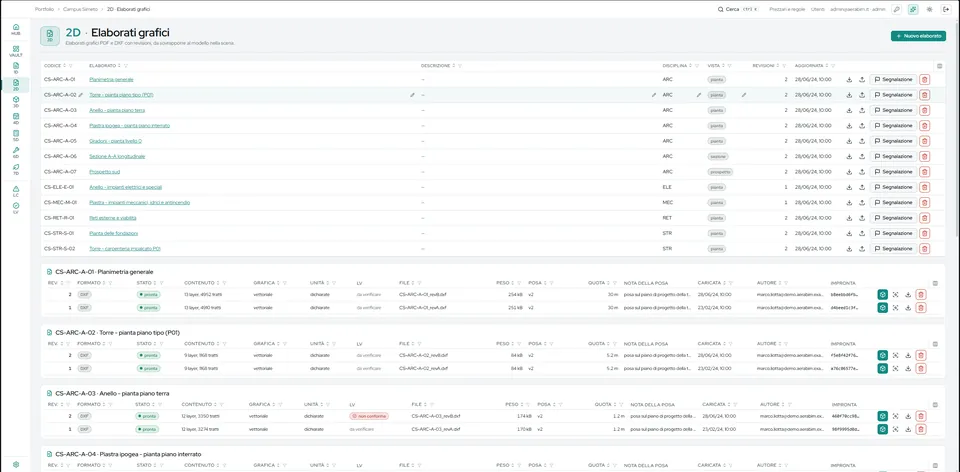Open the Prospetto sud link

point(105,171)
